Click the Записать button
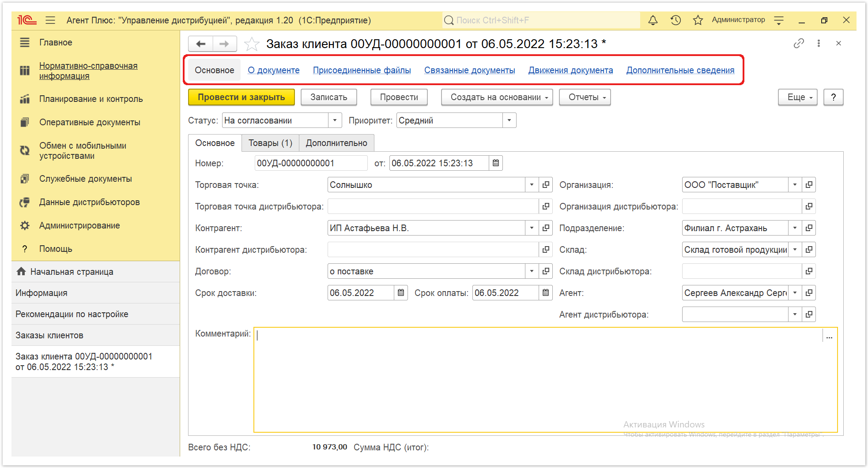Image resolution: width=868 pixels, height=468 pixels. pos(328,97)
